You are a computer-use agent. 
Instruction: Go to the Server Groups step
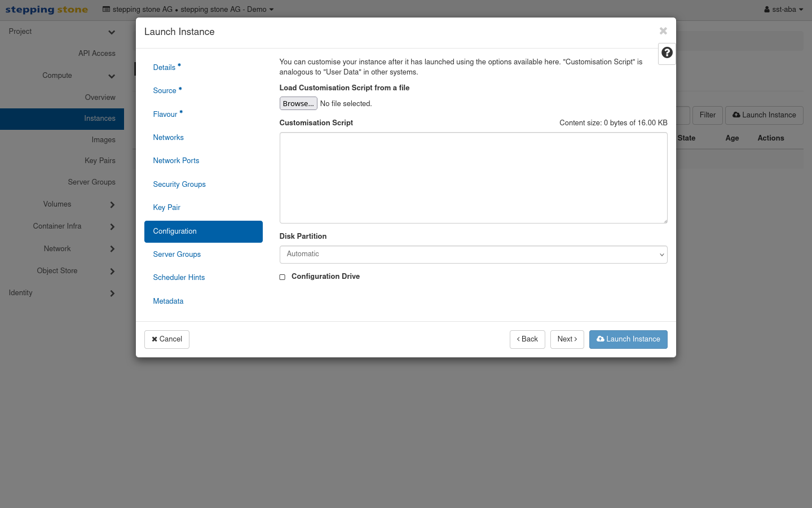pos(204,254)
